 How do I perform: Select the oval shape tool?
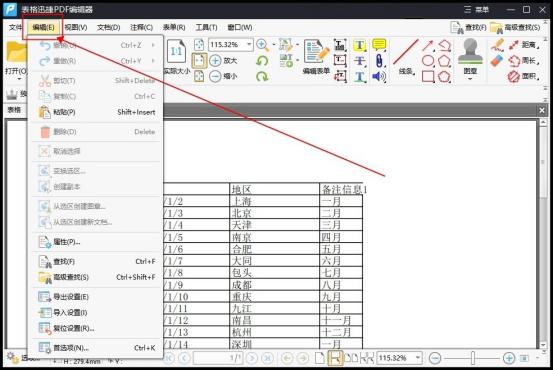click(428, 61)
